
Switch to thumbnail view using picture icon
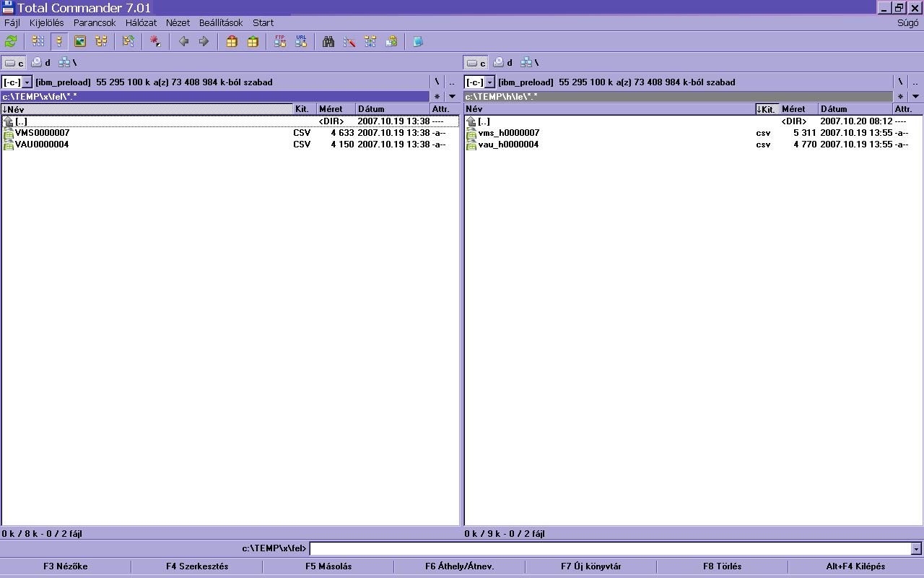[x=80, y=42]
